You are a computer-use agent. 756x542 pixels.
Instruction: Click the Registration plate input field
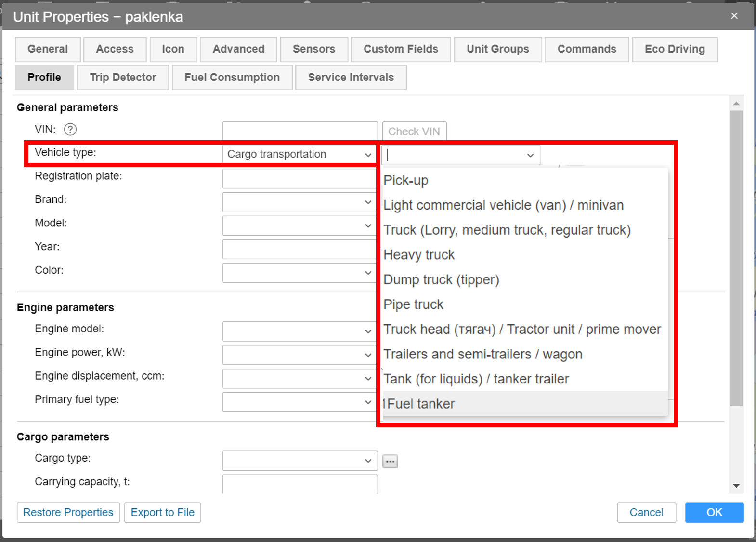point(299,179)
